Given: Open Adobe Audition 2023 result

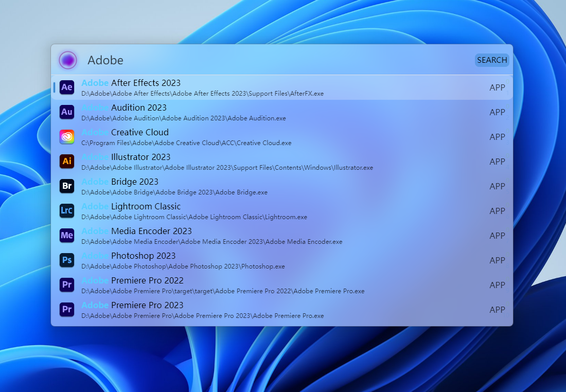Looking at the screenshot, I should click(x=282, y=112).
